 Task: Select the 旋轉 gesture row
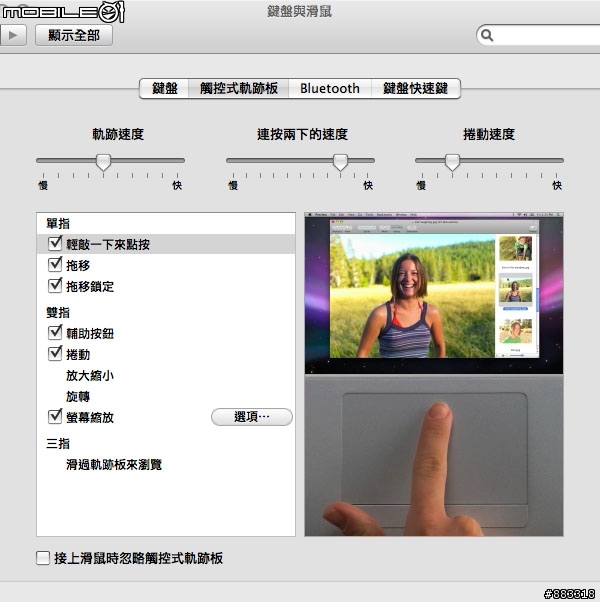(166, 396)
